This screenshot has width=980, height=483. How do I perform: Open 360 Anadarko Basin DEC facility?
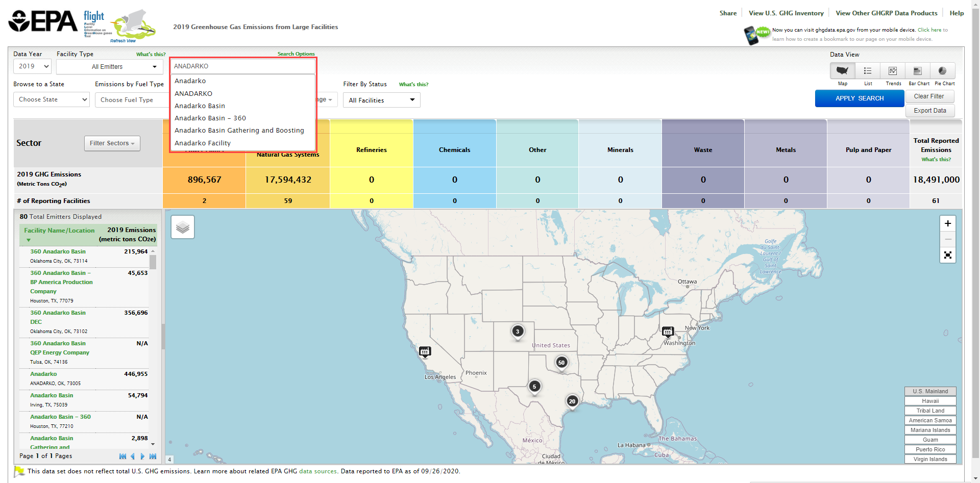click(58, 318)
